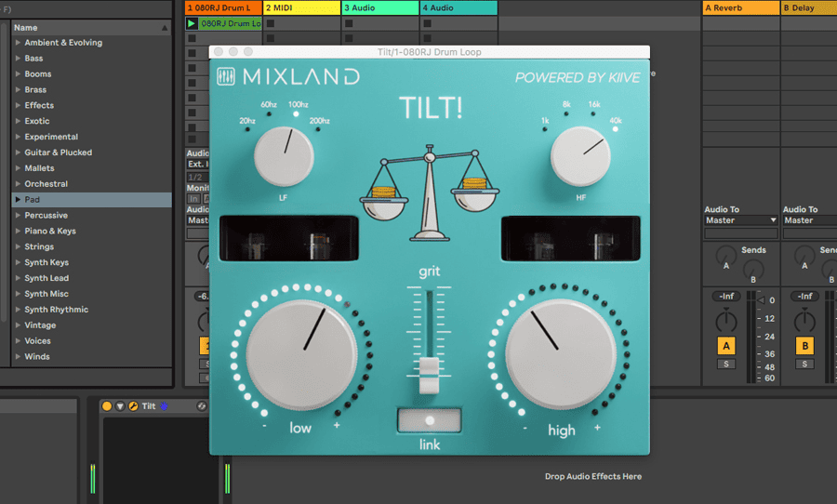The width and height of the screenshot is (837, 504).
Task: Click the hot-swap icon on Tilt device
Action: point(201,406)
